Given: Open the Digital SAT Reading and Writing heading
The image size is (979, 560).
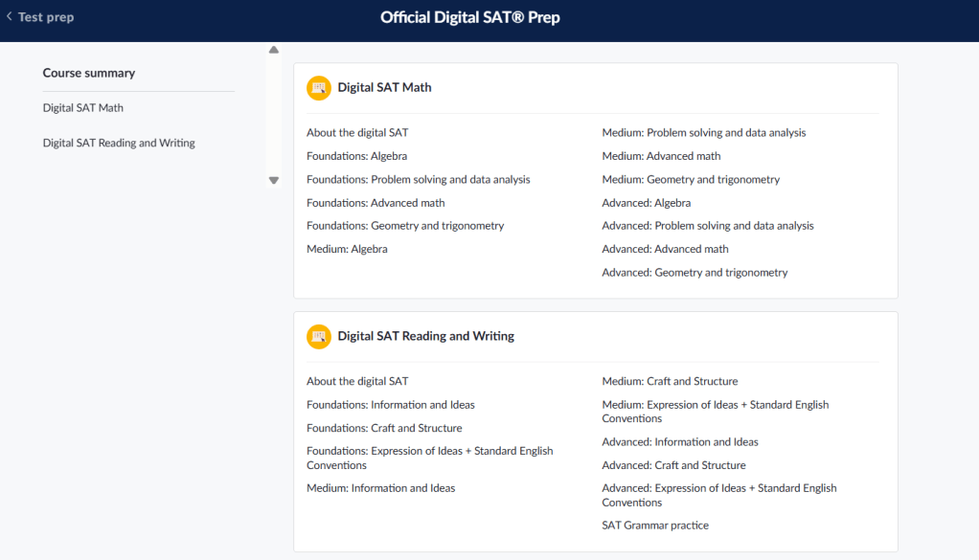Looking at the screenshot, I should (x=425, y=337).
